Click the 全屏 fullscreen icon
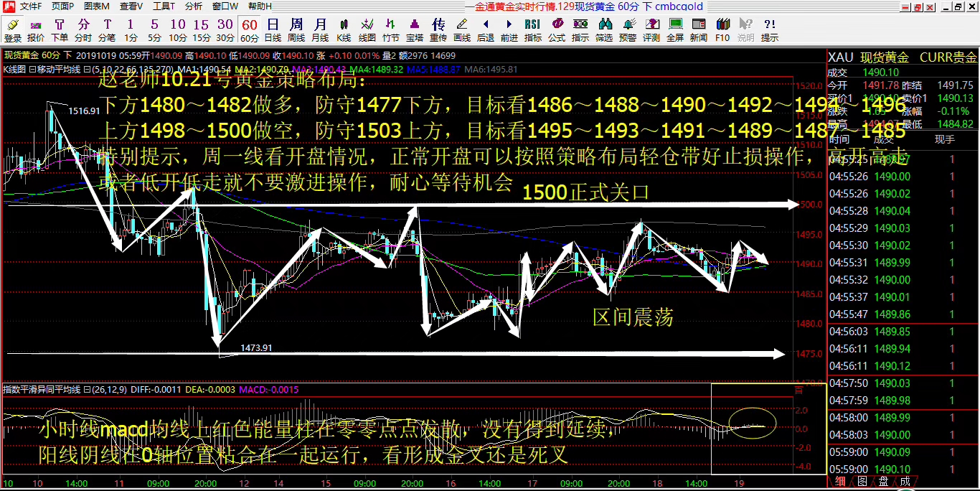 click(x=675, y=30)
